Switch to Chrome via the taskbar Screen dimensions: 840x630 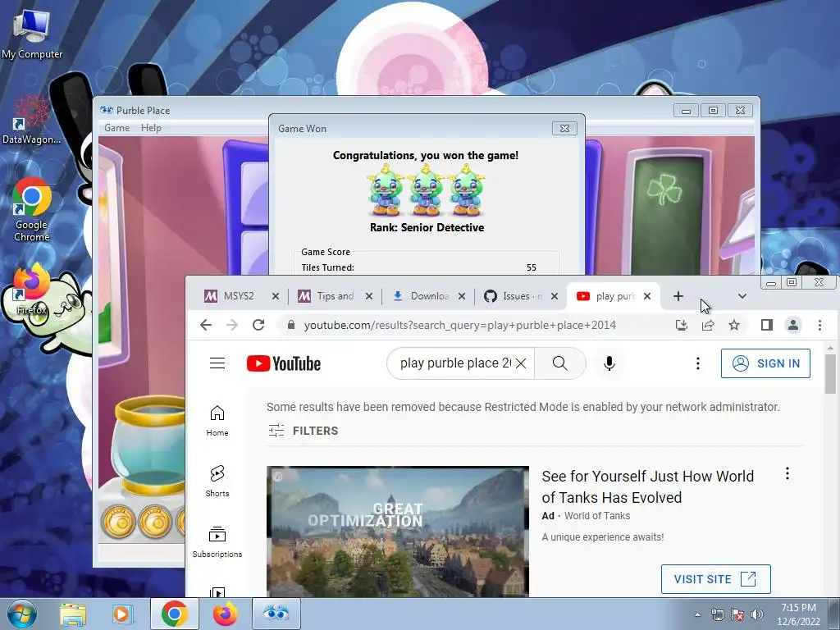tap(174, 614)
